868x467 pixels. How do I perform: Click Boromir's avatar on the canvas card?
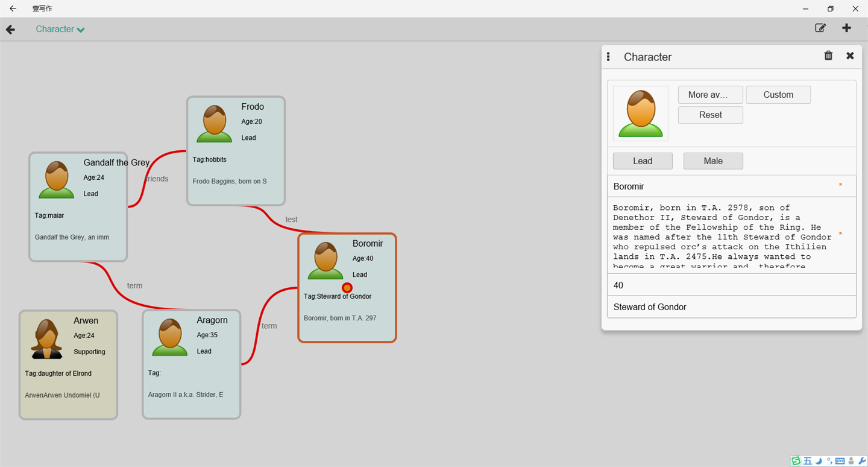tap(326, 261)
